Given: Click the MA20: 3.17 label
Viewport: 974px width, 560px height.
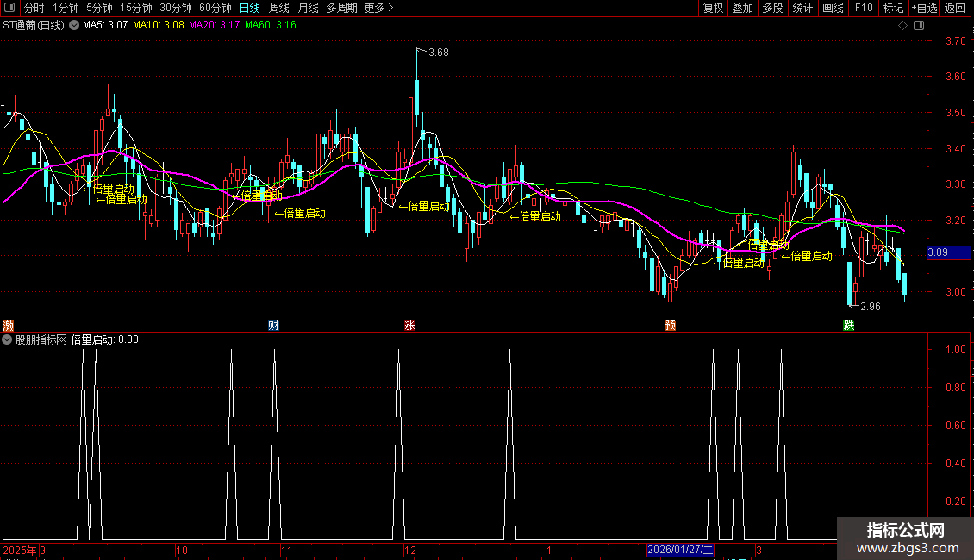Looking at the screenshot, I should (x=215, y=26).
